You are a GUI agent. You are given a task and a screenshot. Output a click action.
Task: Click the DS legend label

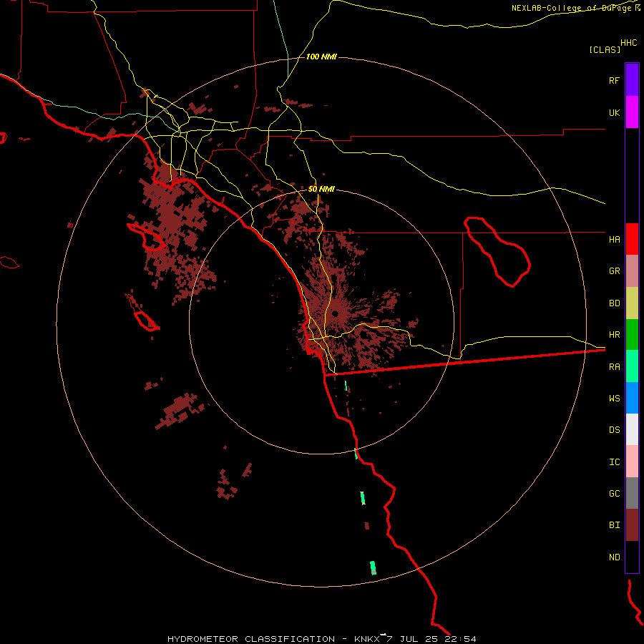click(x=614, y=430)
